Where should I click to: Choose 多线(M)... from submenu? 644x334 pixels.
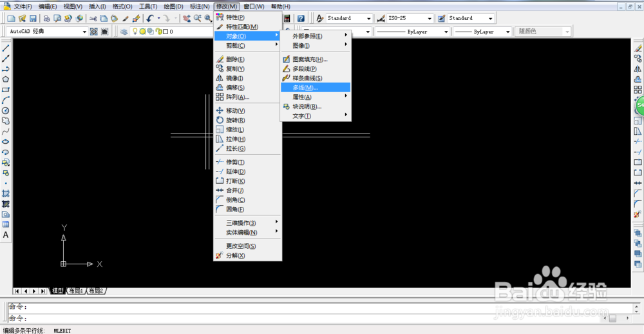click(x=315, y=87)
